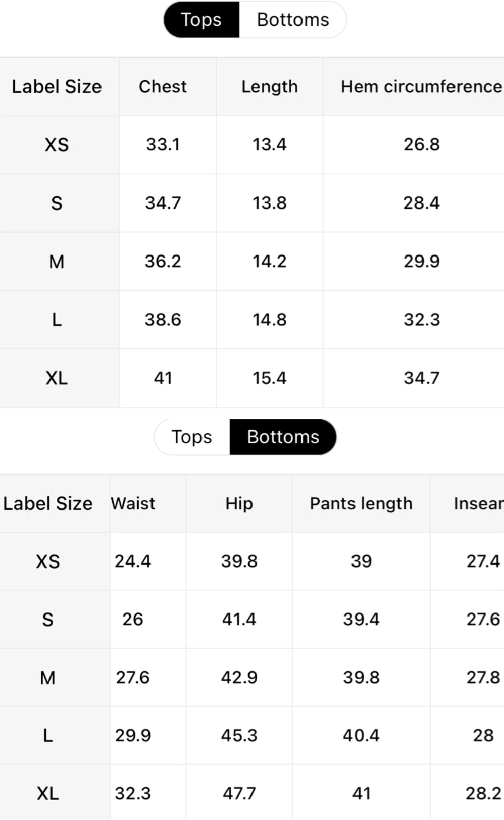Switch to Tops tab in lower toggle
This screenshot has height=820, width=504.
[191, 437]
